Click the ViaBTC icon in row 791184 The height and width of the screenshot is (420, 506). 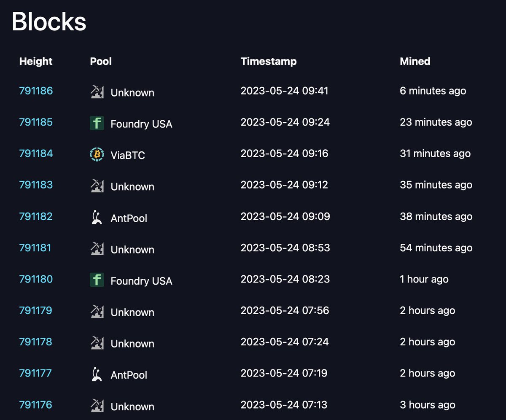click(97, 154)
